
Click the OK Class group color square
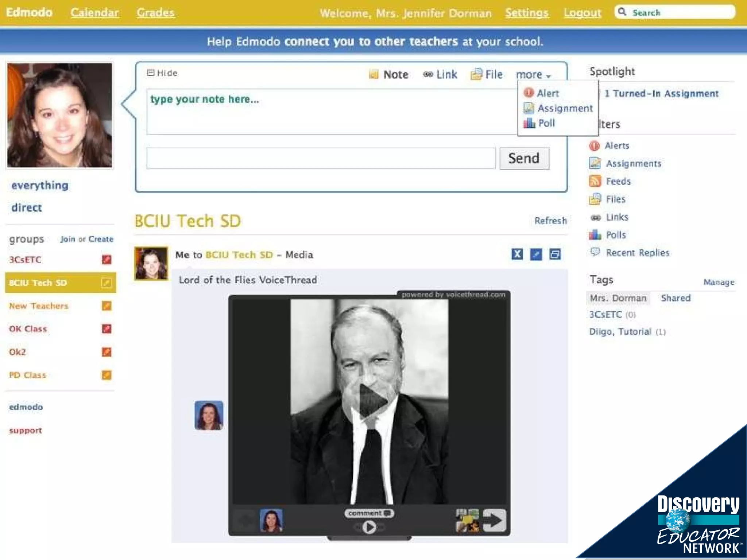coord(106,329)
